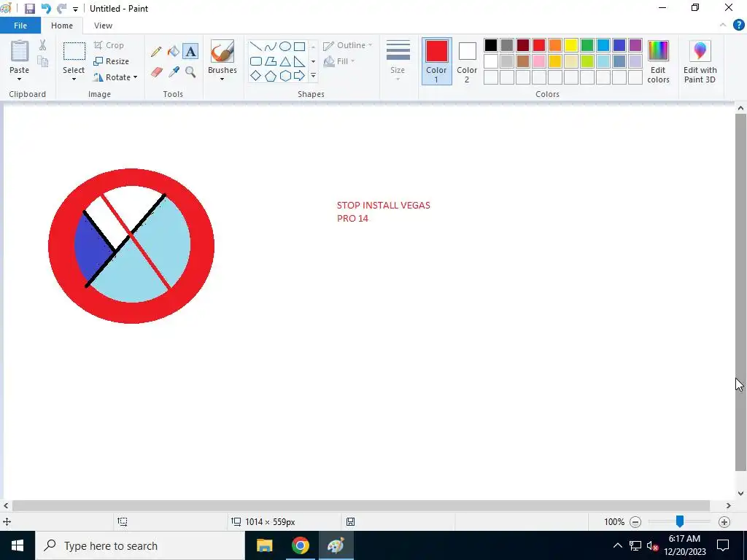Choose the Right triangle shape

[299, 61]
